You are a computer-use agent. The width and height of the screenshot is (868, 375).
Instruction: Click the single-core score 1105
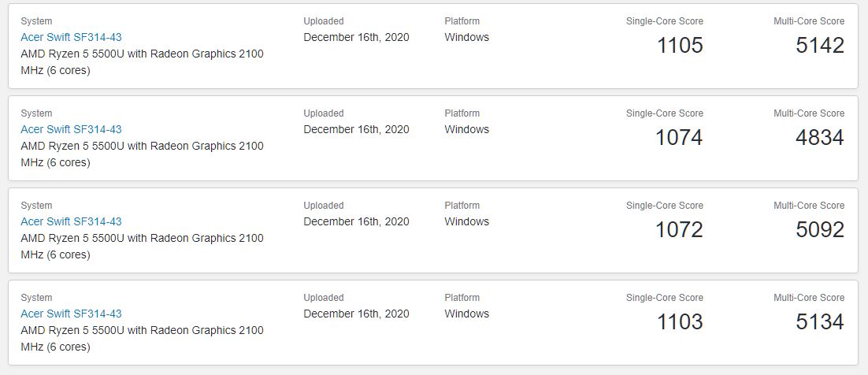tap(679, 46)
